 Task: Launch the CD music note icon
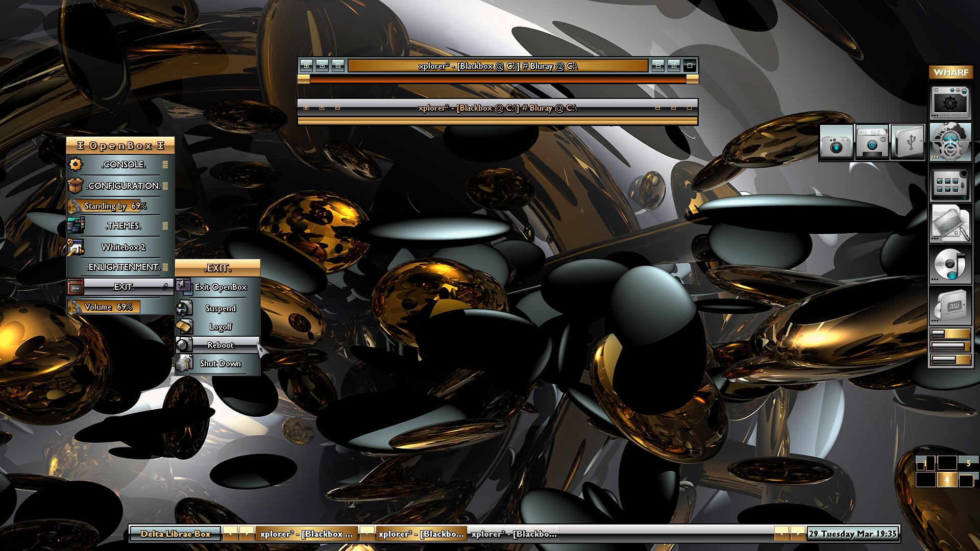point(950,265)
